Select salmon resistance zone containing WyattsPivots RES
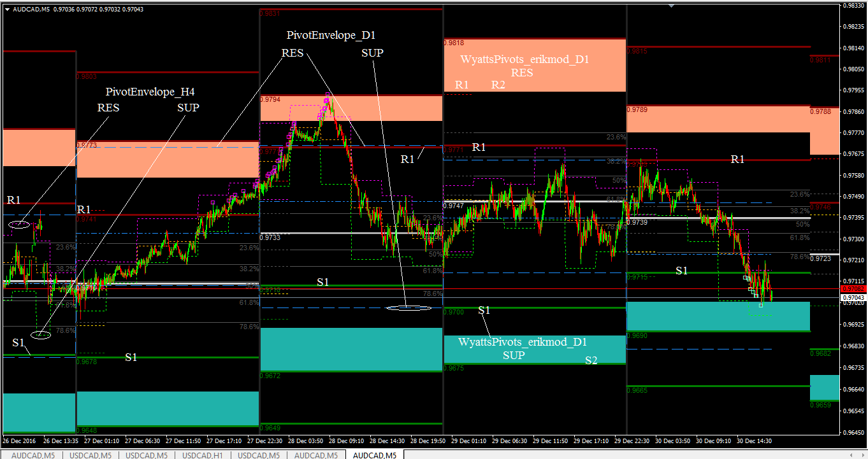868x459 pixels. (x=535, y=65)
